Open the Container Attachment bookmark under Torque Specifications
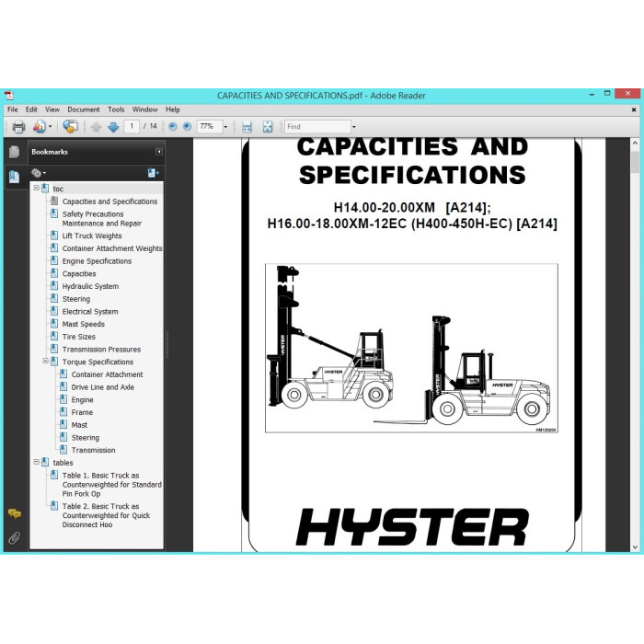This screenshot has height=644, width=644. pyautogui.click(x=108, y=374)
